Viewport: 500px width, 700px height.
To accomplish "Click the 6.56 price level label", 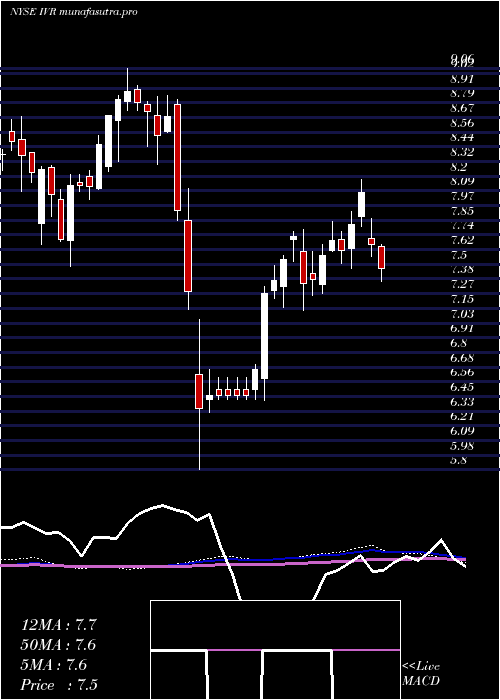I will [x=462, y=372].
